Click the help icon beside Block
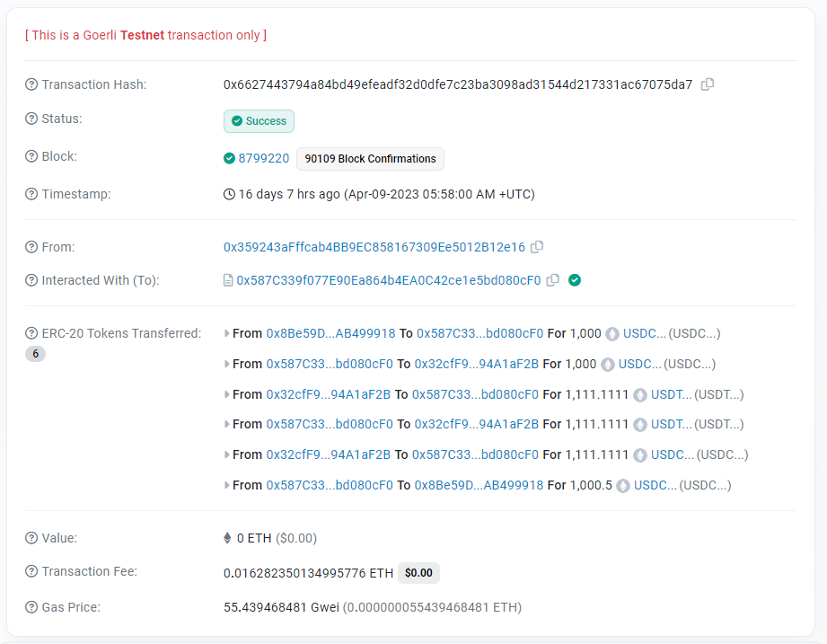This screenshot has width=827, height=644. pos(31,156)
